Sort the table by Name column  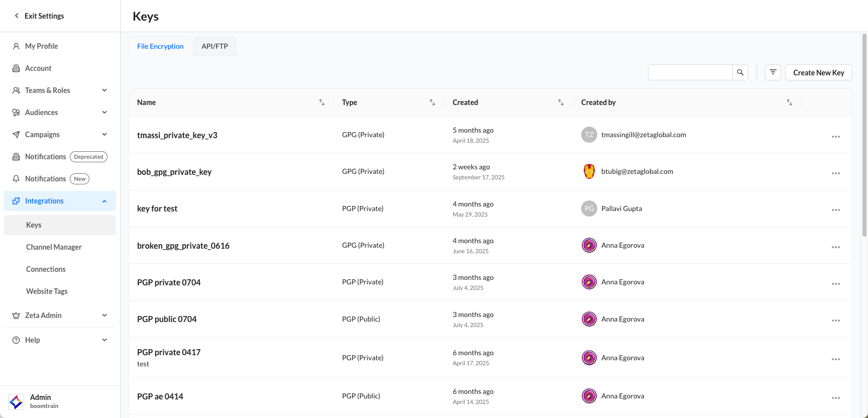tap(321, 102)
